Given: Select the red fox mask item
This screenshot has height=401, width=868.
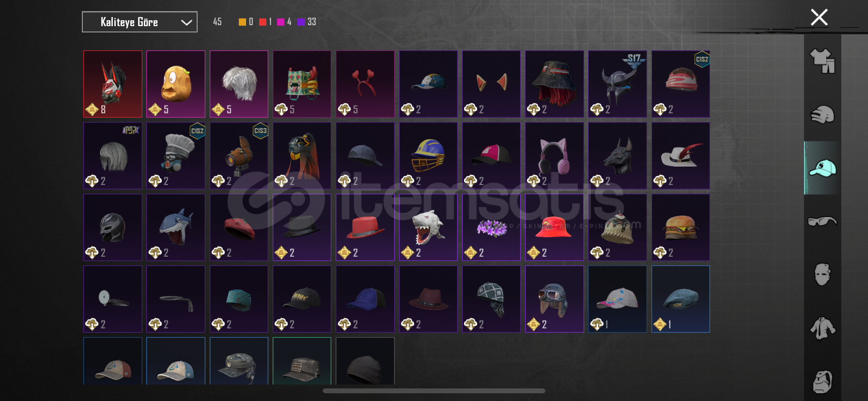Looking at the screenshot, I should tap(113, 84).
